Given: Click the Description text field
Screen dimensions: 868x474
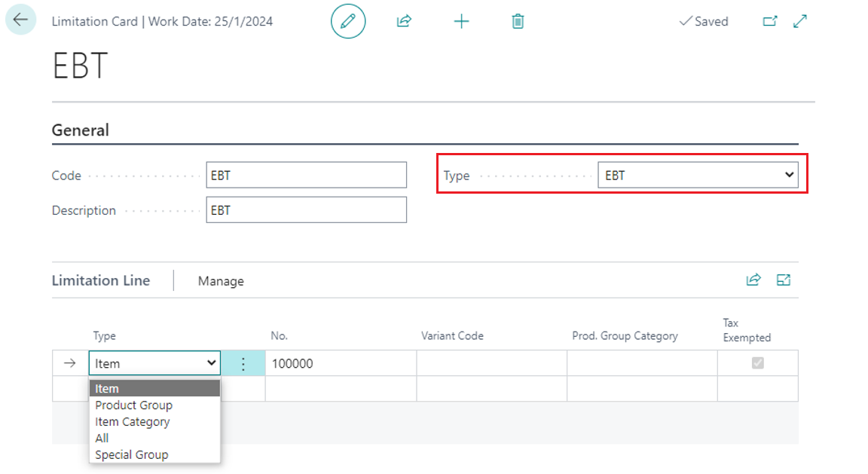Looking at the screenshot, I should click(306, 210).
